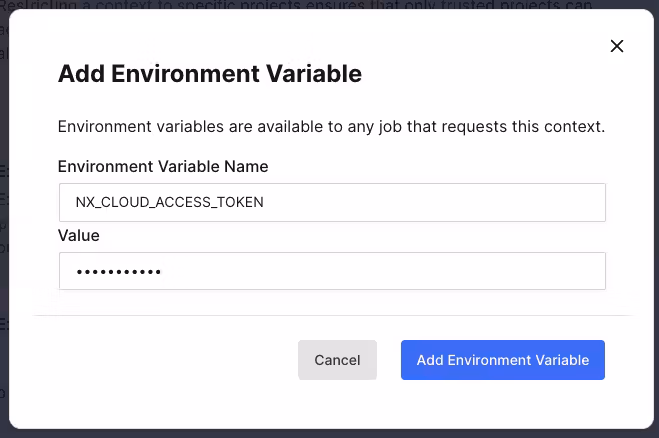Close the Add Environment Variable dialog
This screenshot has width=659, height=438.
coord(617,46)
